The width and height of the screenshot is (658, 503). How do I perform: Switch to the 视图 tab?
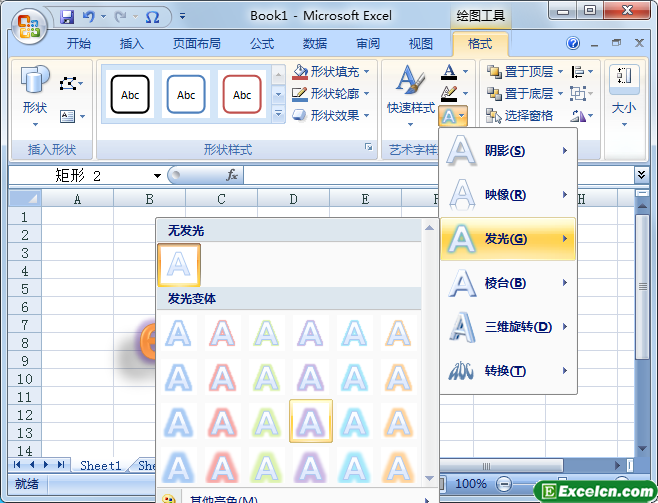click(420, 43)
